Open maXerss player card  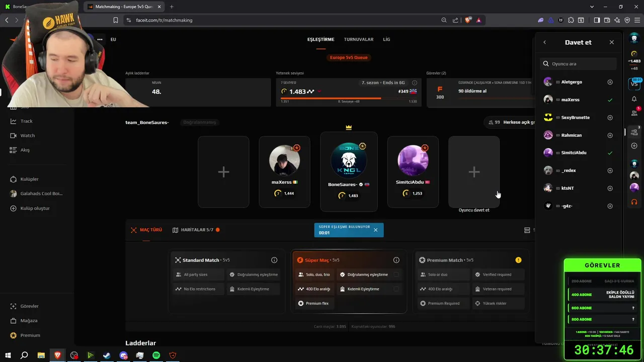(x=284, y=172)
